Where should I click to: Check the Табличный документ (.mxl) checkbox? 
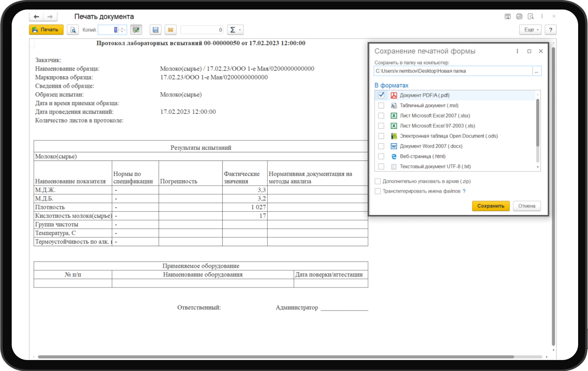(x=381, y=105)
